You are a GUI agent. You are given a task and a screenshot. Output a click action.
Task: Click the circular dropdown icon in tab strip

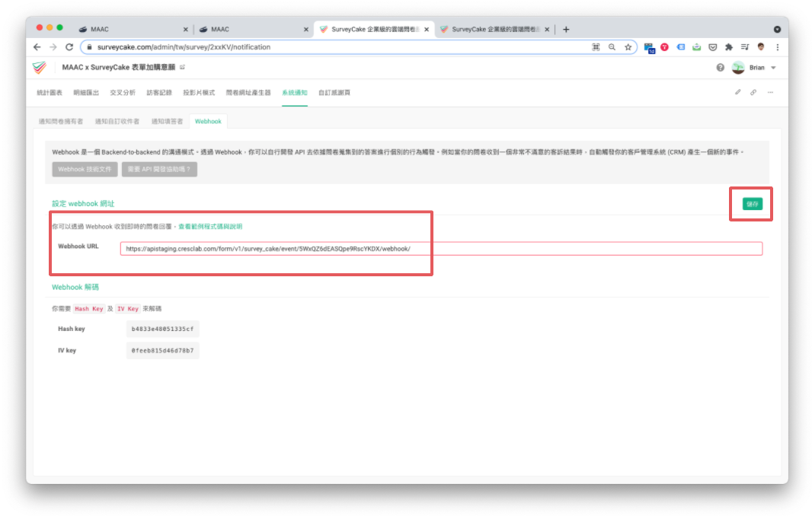pyautogui.click(x=777, y=30)
